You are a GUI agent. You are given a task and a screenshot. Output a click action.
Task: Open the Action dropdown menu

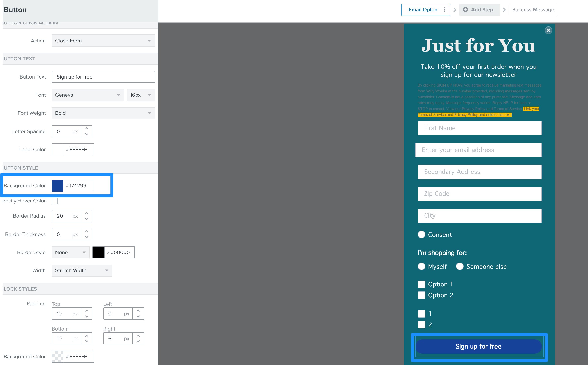pos(103,41)
